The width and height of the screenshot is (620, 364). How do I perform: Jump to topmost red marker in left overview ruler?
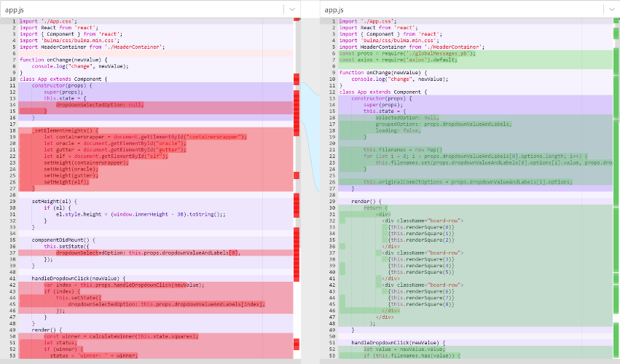pos(297,20)
